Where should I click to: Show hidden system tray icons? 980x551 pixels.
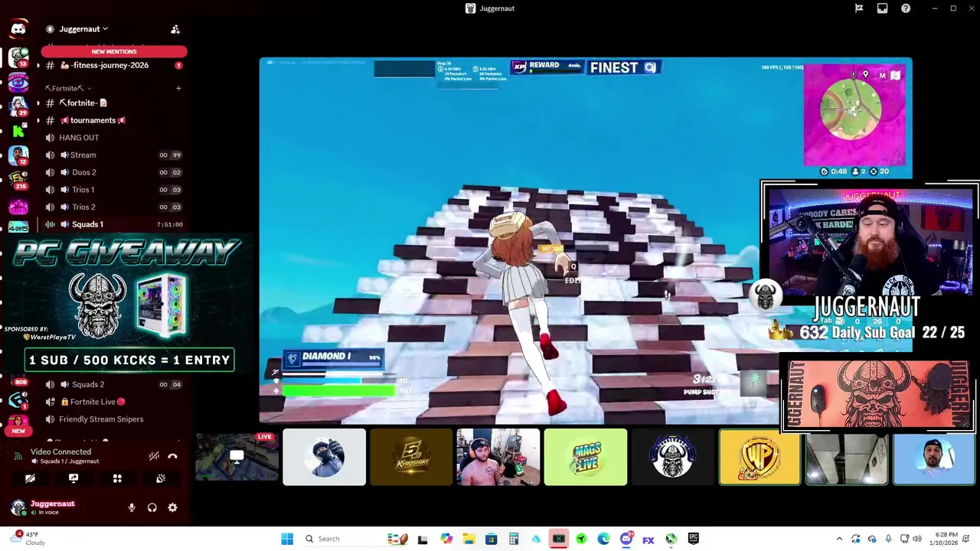839,539
